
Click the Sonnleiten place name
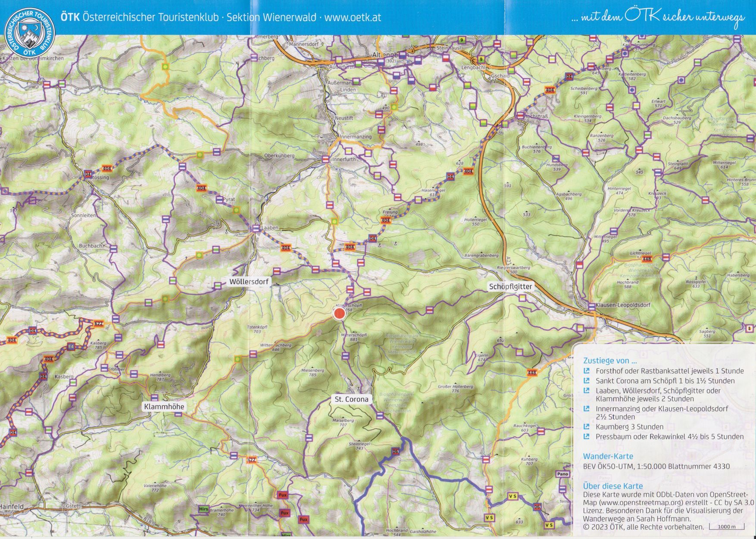84,215
